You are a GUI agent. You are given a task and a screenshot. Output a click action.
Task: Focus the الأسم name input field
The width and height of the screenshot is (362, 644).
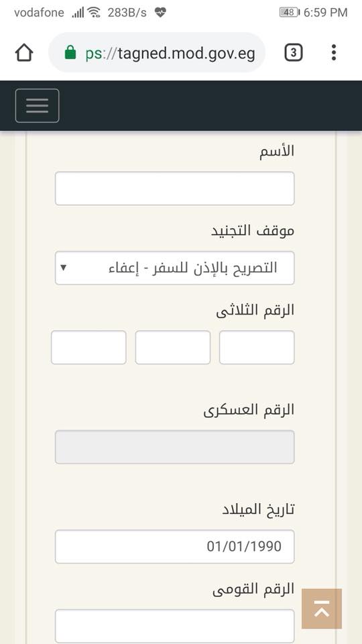(175, 189)
